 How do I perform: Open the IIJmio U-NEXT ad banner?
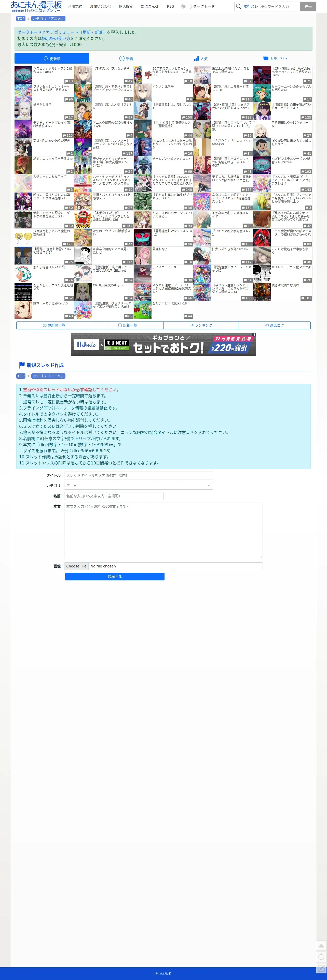point(163,344)
